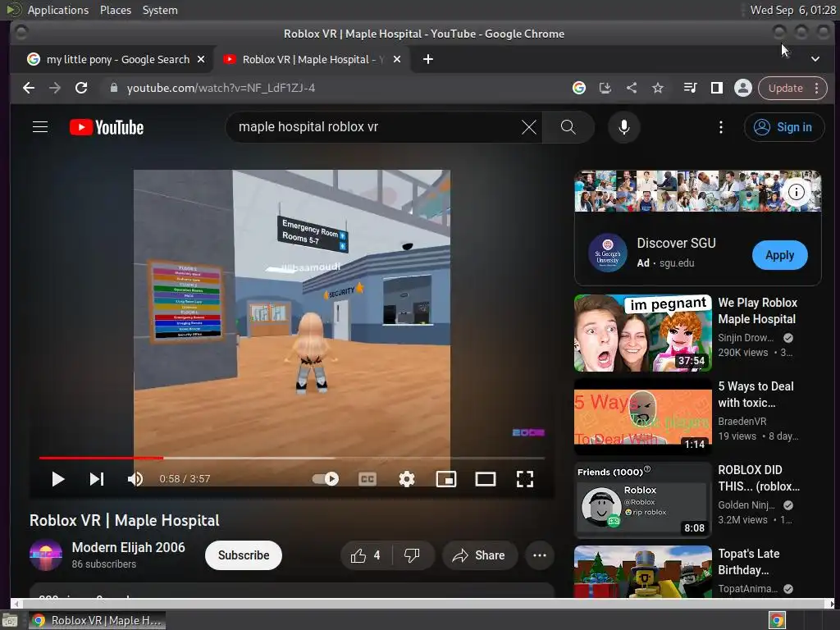Search with voice microphone
The width and height of the screenshot is (840, 630).
pyautogui.click(x=624, y=127)
